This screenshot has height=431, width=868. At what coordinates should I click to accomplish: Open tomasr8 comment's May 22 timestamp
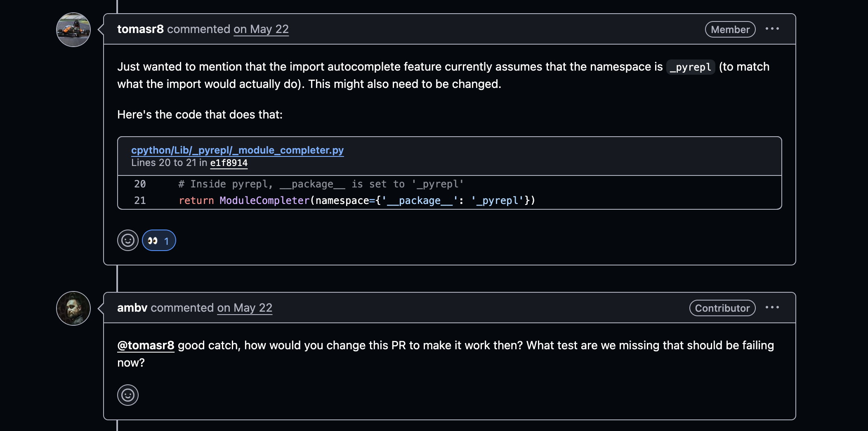coord(261,29)
